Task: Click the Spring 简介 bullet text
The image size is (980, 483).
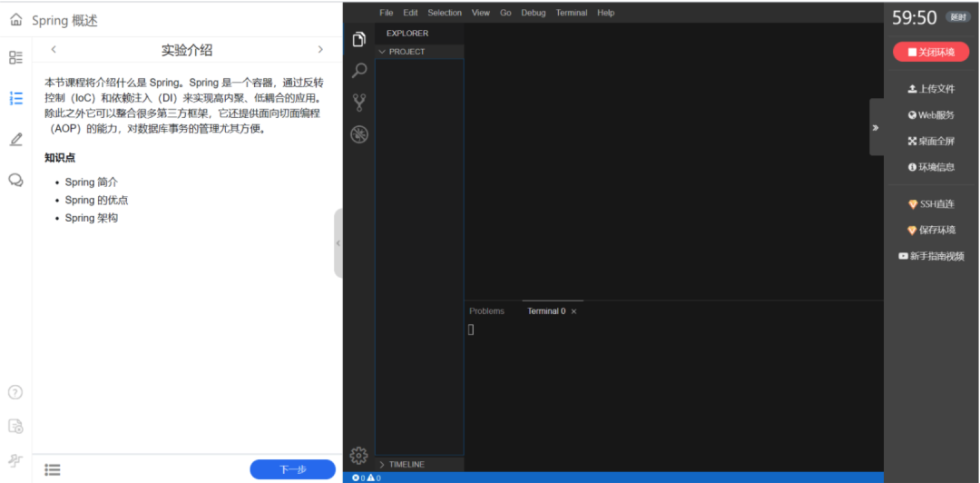Action: pos(92,182)
